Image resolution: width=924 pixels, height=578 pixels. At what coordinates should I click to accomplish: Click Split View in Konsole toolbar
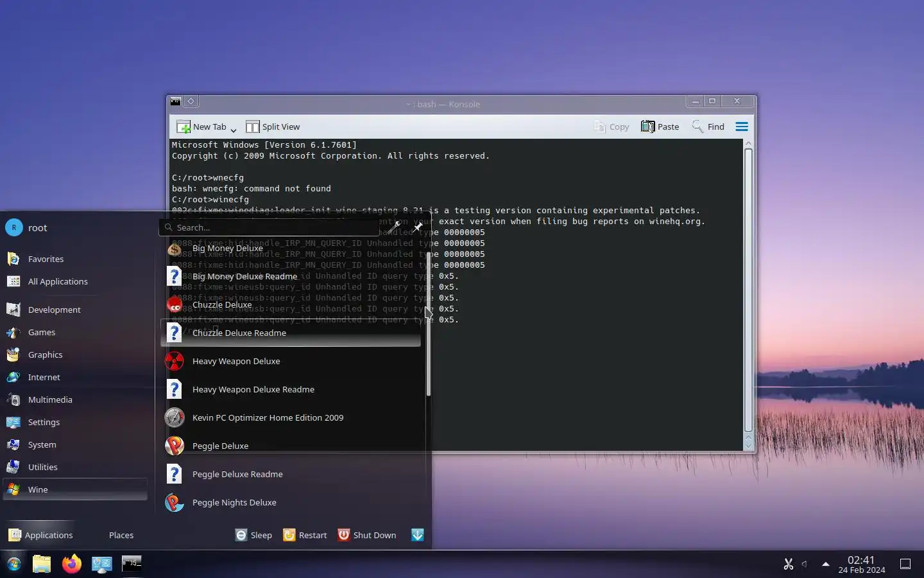(x=273, y=127)
